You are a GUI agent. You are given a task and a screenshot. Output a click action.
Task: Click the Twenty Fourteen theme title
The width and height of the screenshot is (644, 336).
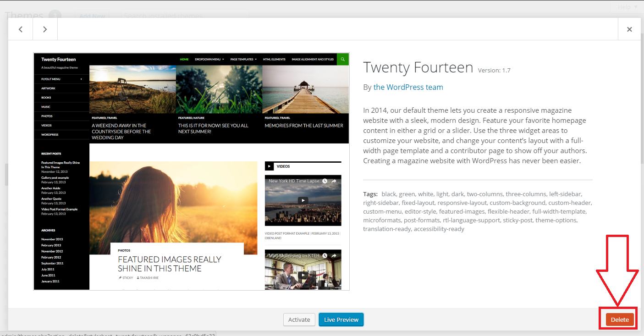[418, 67]
